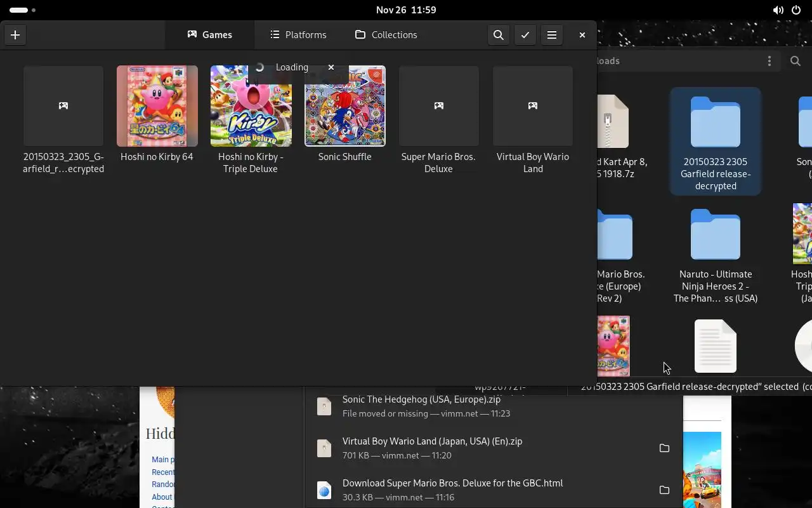Open Hoshi no Kirby 64 cover
The height and width of the screenshot is (508, 812).
click(x=157, y=106)
